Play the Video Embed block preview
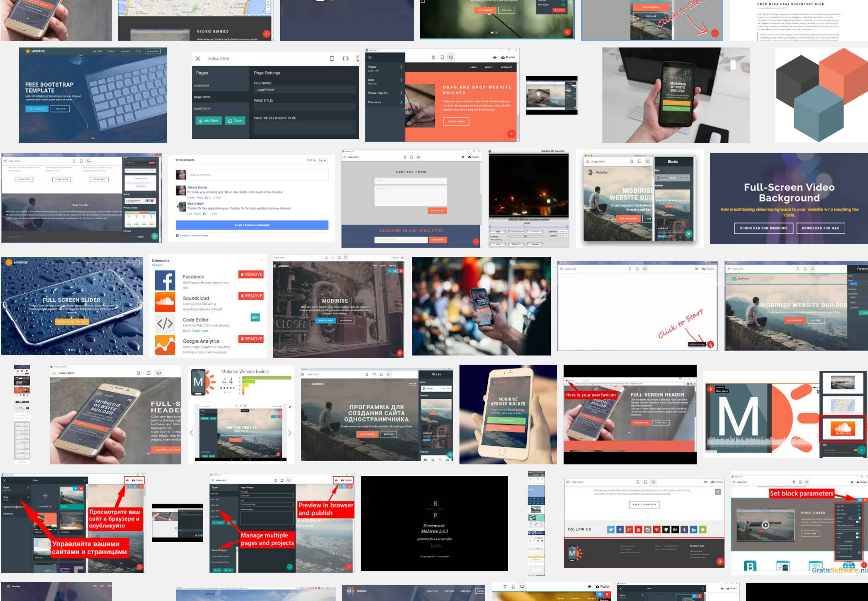Image resolution: width=868 pixels, height=601 pixels. [x=765, y=525]
